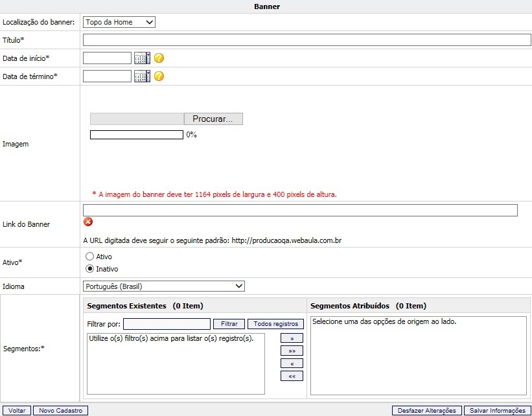This screenshot has width=532, height=416.
Task: Move selected segment right with » button
Action: 292,338
